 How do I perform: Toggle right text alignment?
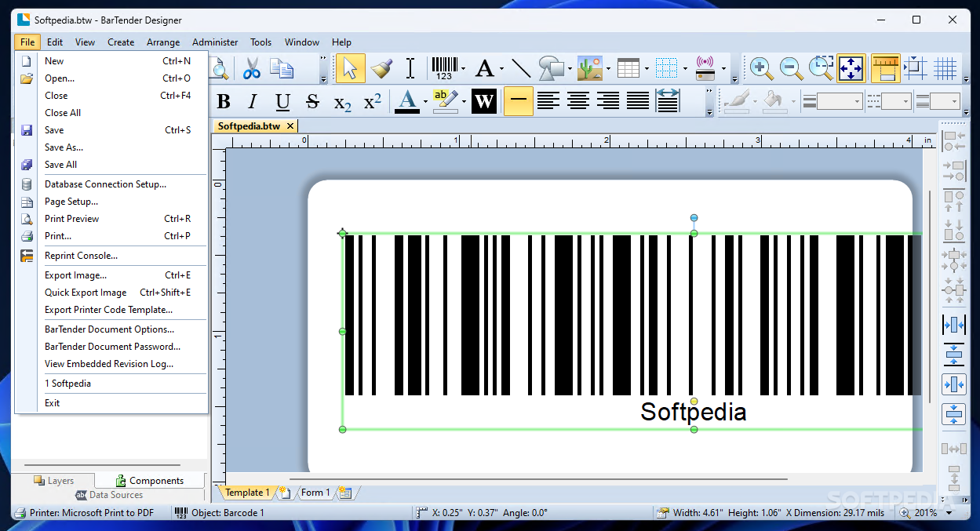click(608, 102)
